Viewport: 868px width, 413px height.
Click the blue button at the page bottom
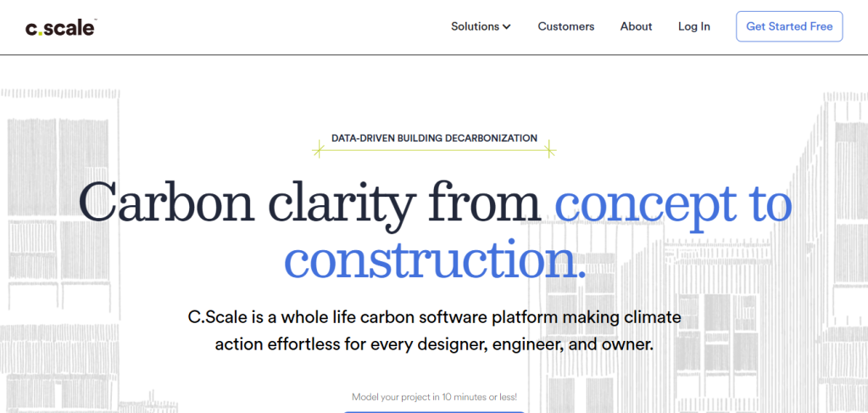click(x=434, y=411)
